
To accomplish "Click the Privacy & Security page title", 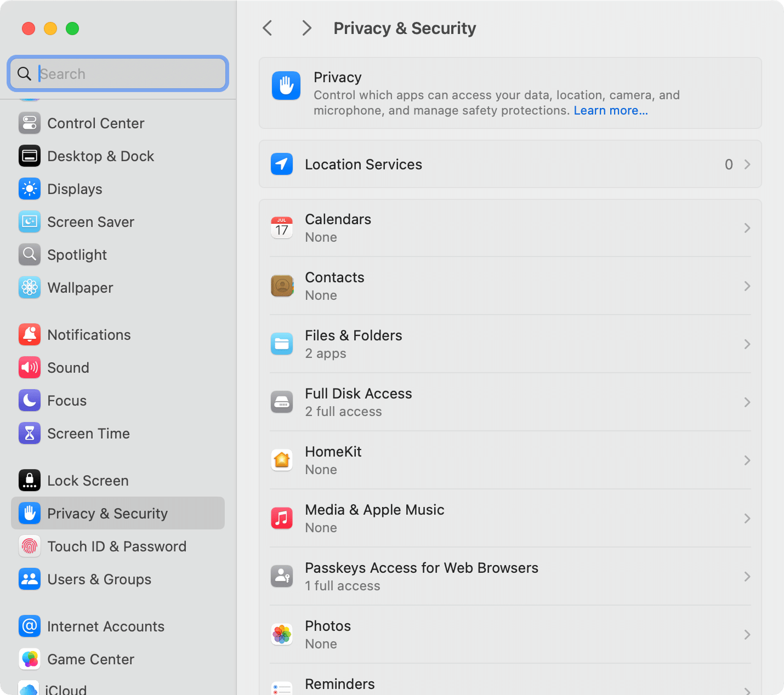I will tap(405, 28).
